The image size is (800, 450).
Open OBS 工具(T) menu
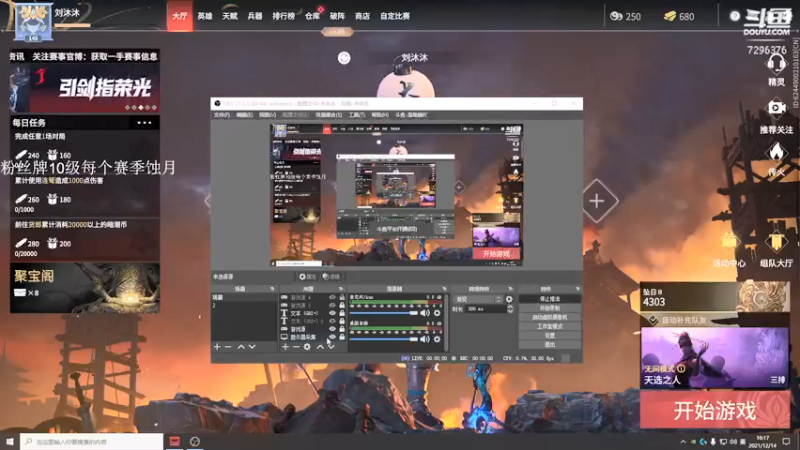coord(357,115)
